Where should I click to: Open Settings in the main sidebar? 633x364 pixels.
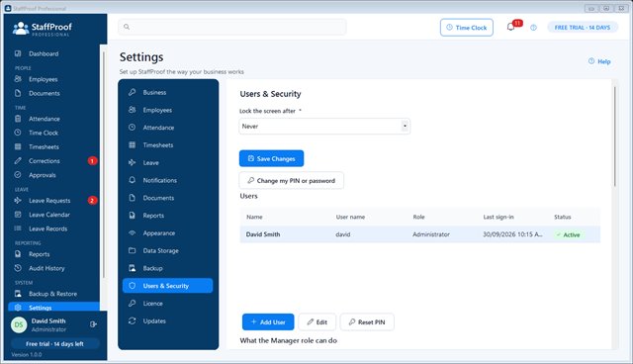click(x=53, y=307)
